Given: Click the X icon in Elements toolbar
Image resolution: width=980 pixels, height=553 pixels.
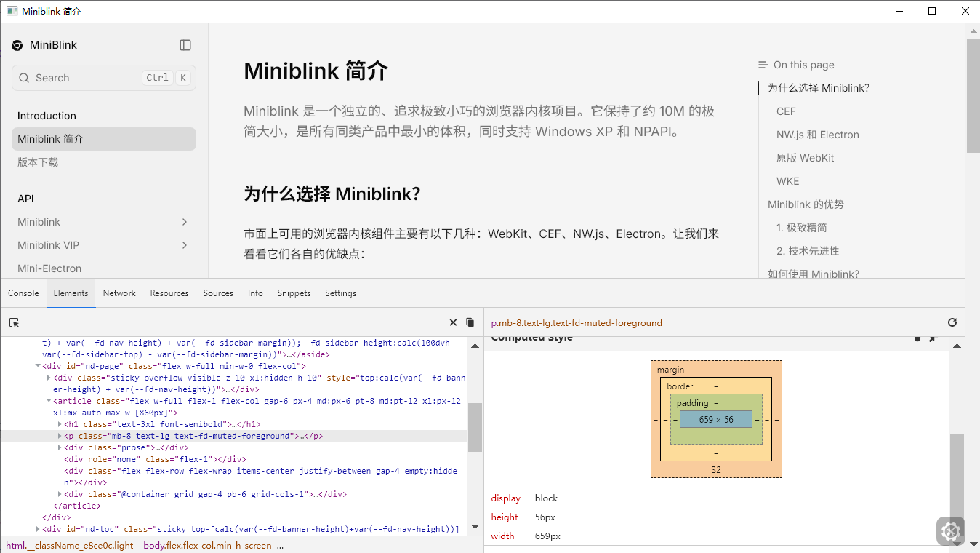Looking at the screenshot, I should click(453, 322).
